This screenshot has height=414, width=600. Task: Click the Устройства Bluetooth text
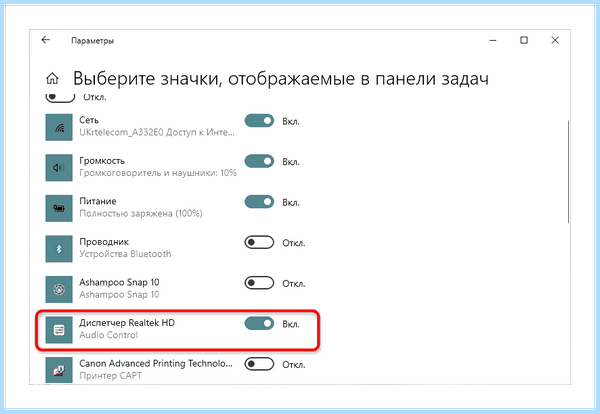coord(125,254)
